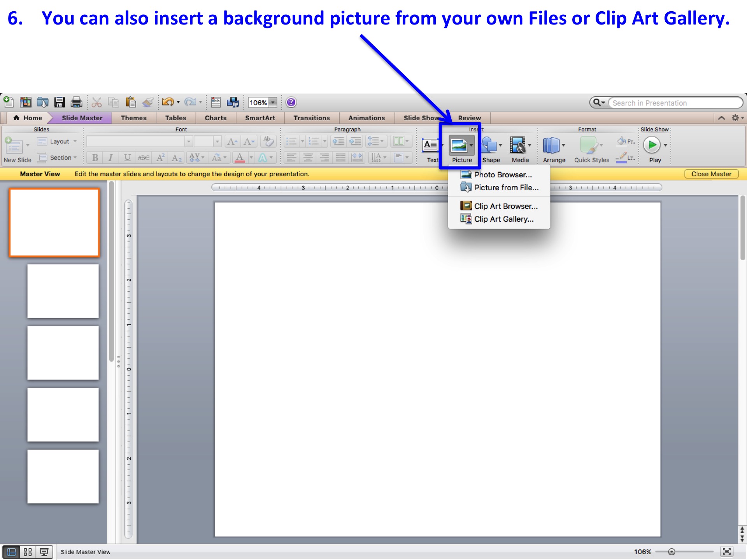Screen dimensions: 747x560
Task: Click the New Slide icon
Action: click(14, 145)
